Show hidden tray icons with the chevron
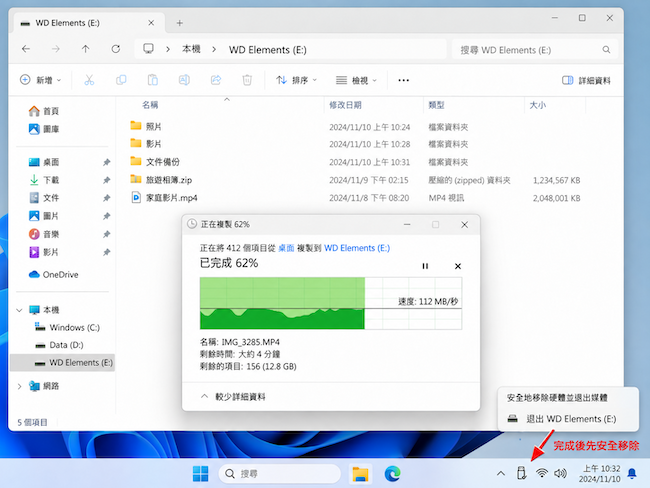Image resolution: width=650 pixels, height=488 pixels. [501, 473]
